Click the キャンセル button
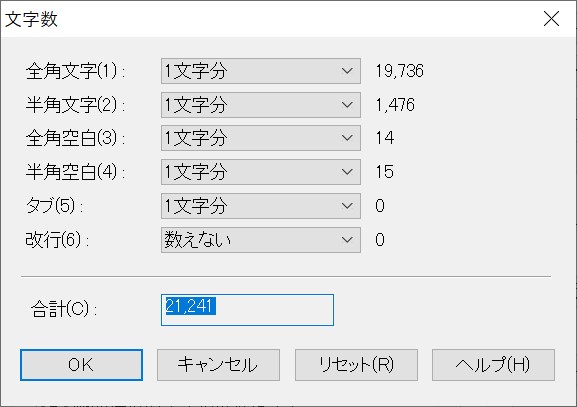This screenshot has height=407, width=577. tap(218, 365)
